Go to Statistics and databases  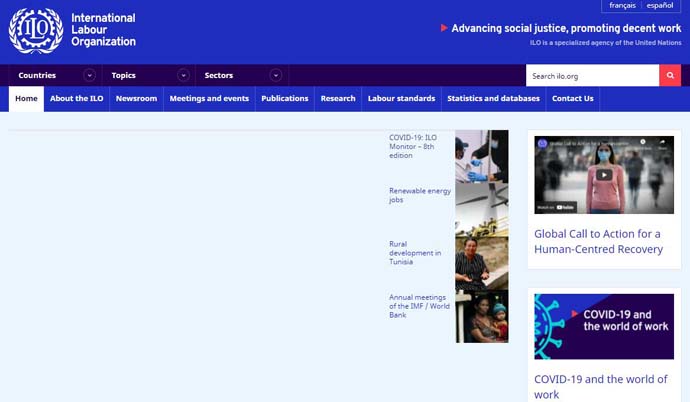(x=493, y=98)
